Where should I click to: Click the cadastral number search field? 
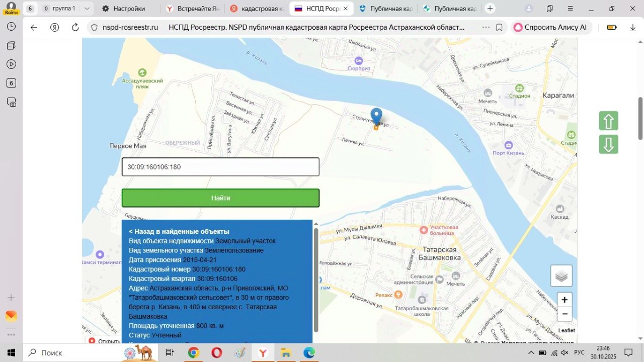point(220,167)
